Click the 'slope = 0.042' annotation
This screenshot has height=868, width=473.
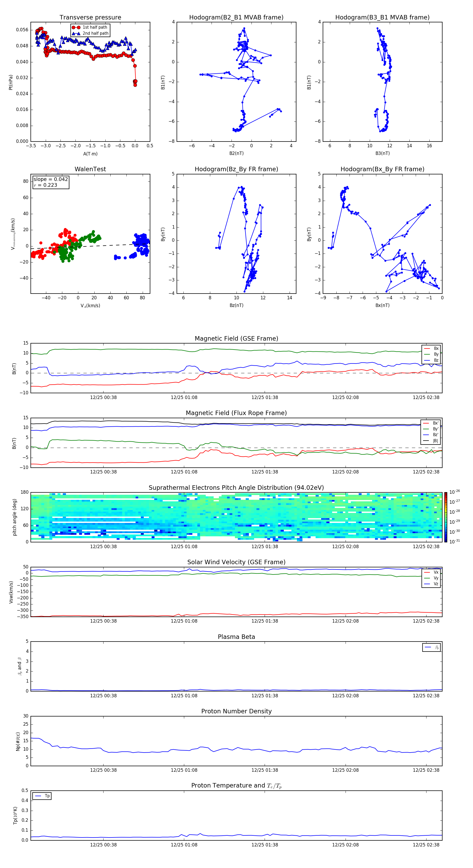click(x=51, y=179)
